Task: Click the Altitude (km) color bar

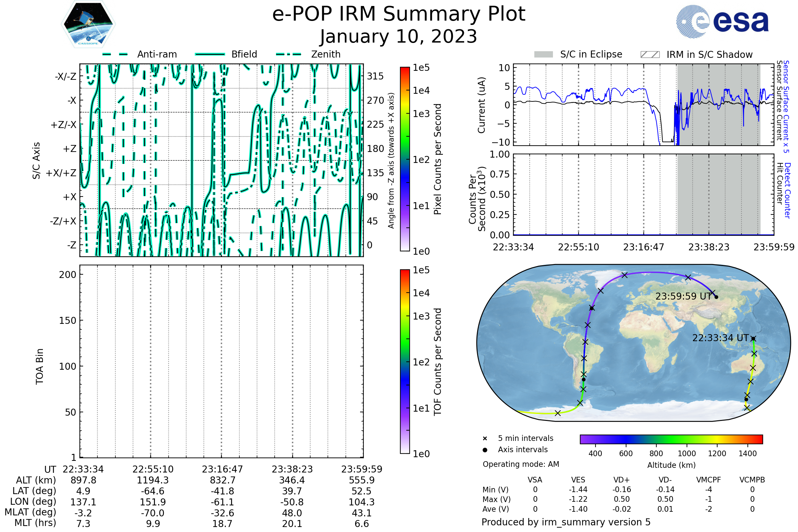Action: coord(671,439)
